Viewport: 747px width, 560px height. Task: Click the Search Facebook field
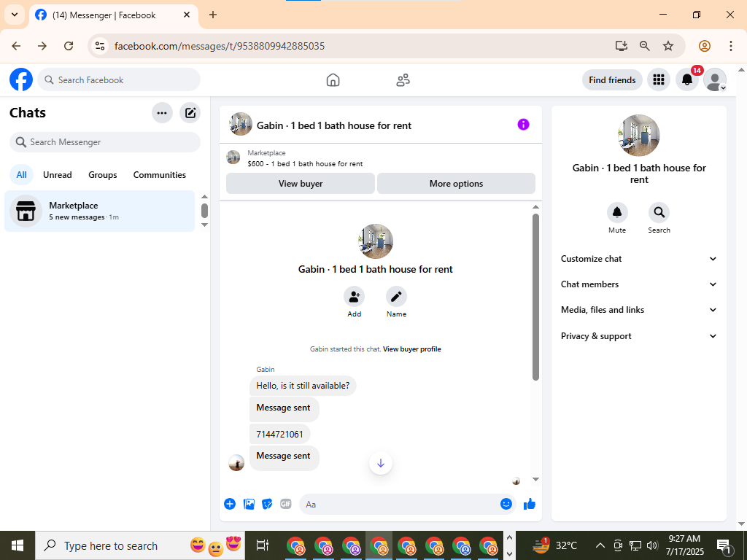[119, 79]
